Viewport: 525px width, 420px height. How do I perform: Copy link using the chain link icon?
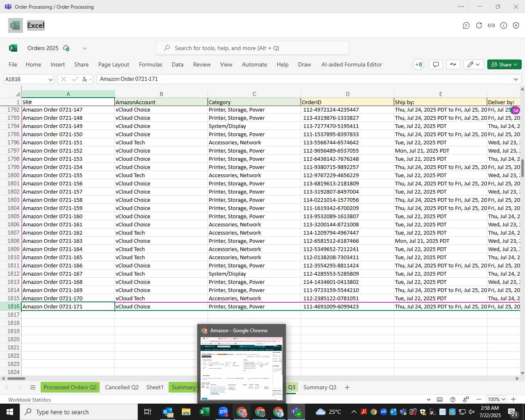click(x=491, y=25)
